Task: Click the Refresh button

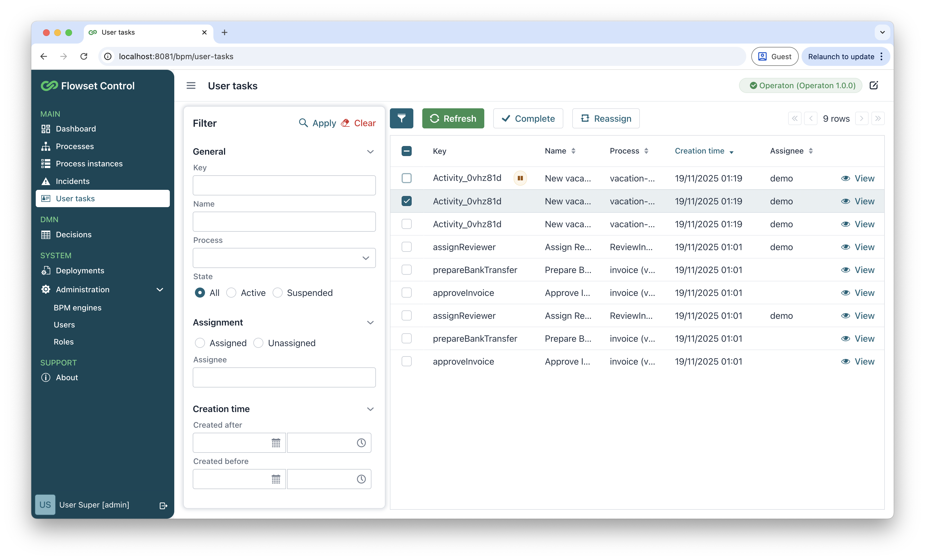Action: click(x=453, y=118)
